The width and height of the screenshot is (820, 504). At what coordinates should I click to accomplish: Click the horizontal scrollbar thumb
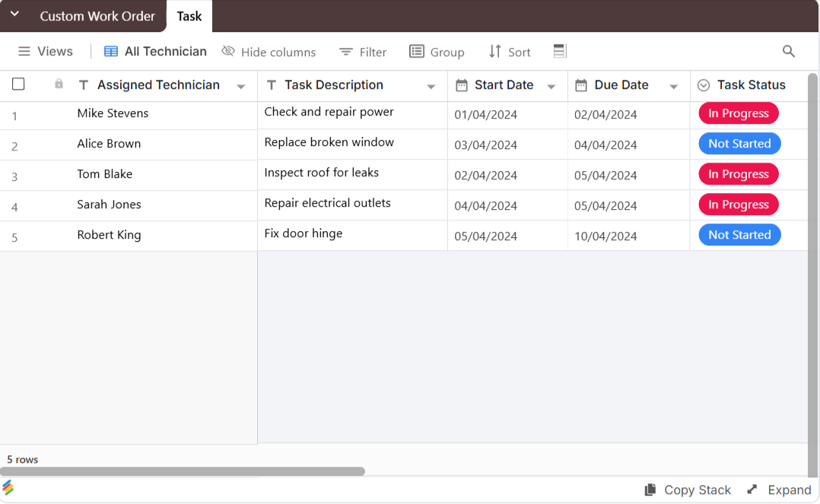tap(183, 471)
